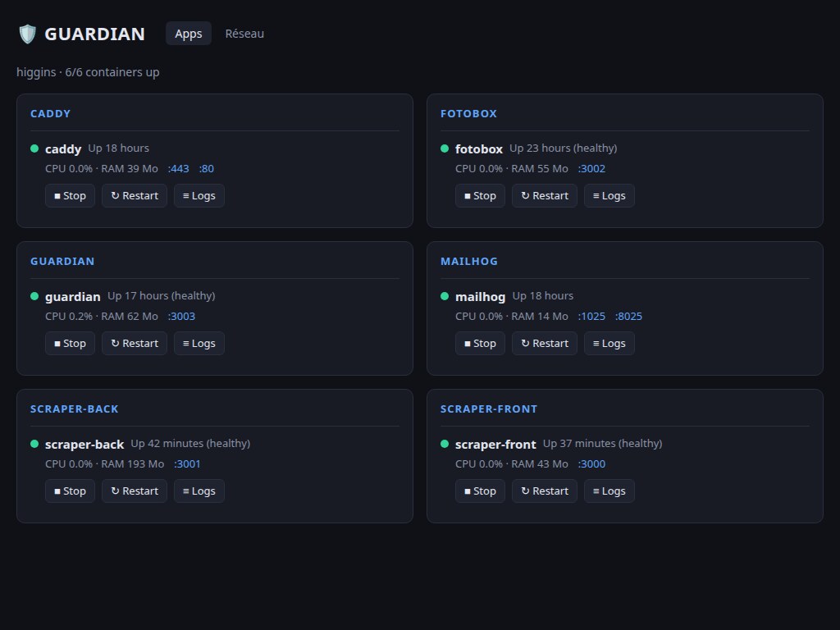Select the SCRAPER-FRONT section heading
The width and height of the screenshot is (840, 630).
(x=489, y=409)
